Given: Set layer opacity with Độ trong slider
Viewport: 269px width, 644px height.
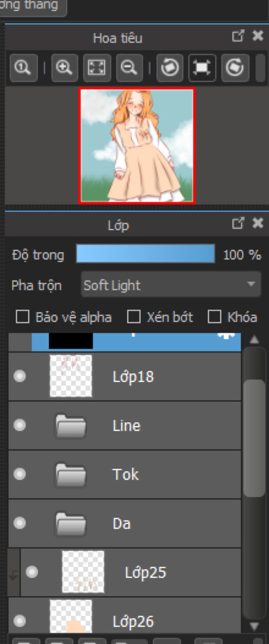Looking at the screenshot, I should tap(146, 254).
